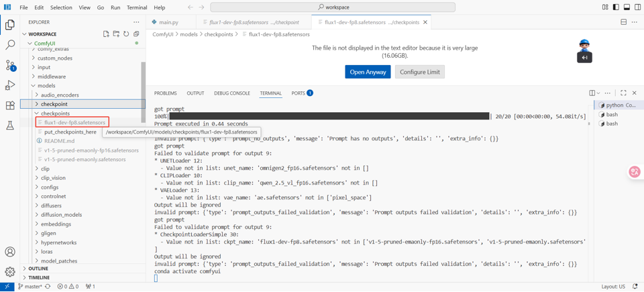Open the Manage settings gear
The height and width of the screenshot is (292, 644).
tap(10, 272)
